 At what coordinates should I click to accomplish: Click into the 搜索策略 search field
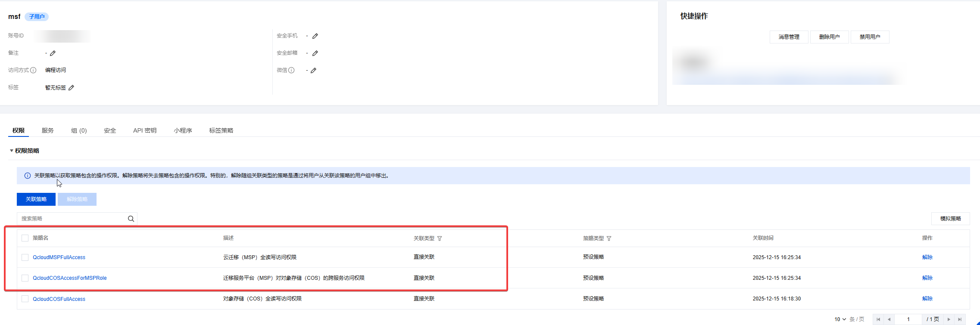tap(71, 219)
